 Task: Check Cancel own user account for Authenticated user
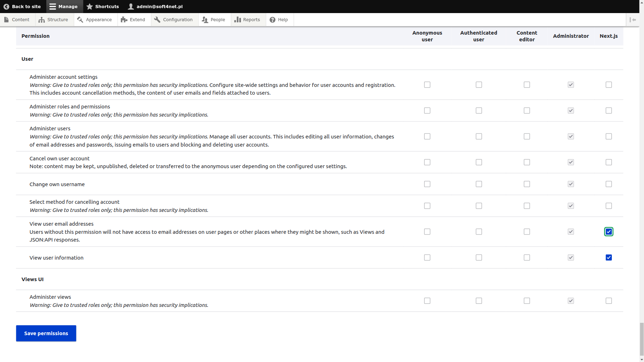pos(479,162)
